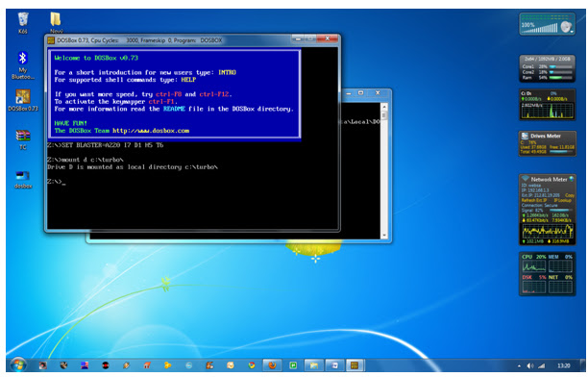
Task: Click the red ctrl-F8 text
Action: click(169, 94)
